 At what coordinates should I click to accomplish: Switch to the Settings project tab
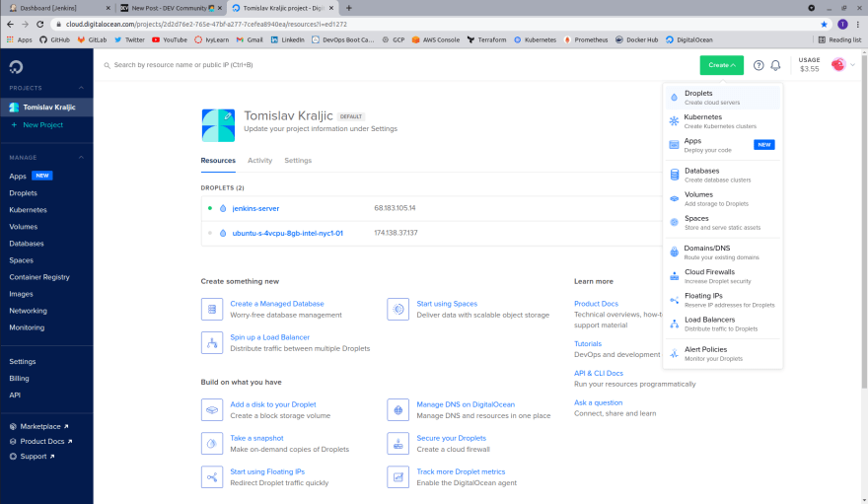[x=298, y=161]
